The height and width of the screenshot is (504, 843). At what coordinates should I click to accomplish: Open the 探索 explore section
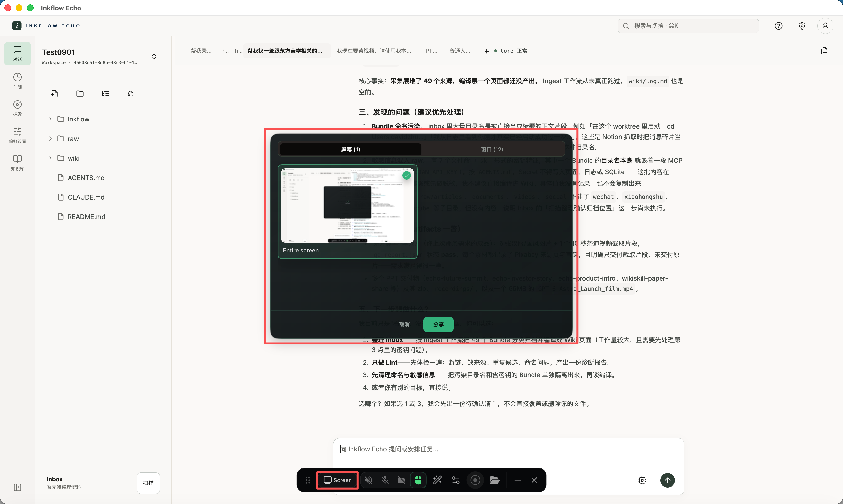tap(17, 108)
